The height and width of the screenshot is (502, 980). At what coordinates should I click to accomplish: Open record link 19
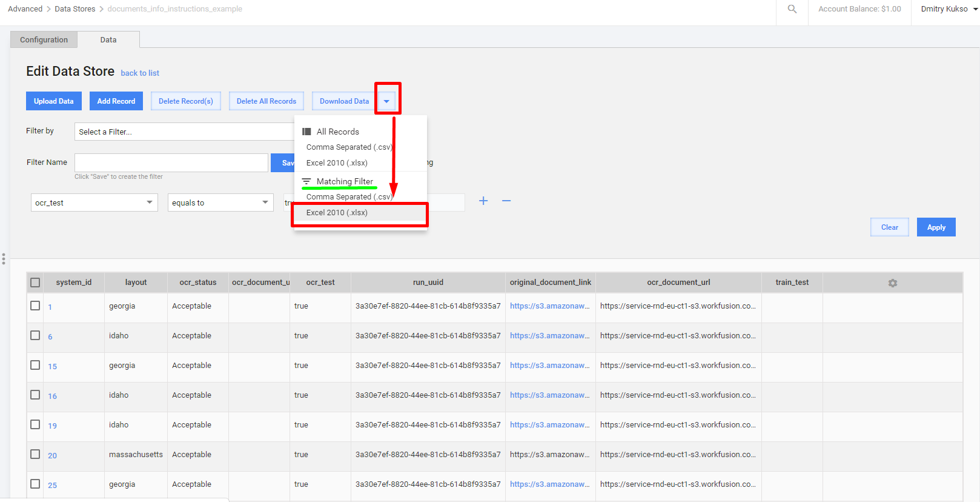(52, 426)
